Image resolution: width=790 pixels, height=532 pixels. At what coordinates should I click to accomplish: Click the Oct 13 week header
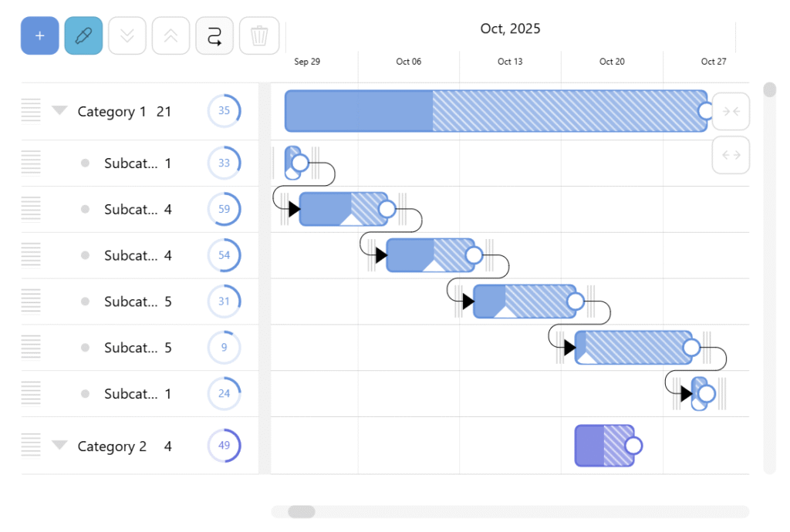(510, 62)
